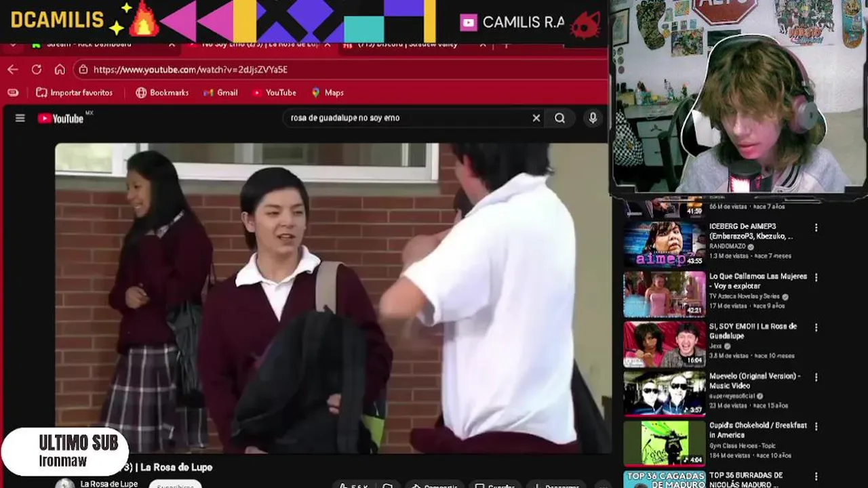Open the Muevelo music video thumbnail
Image resolution: width=868 pixels, height=488 pixels.
pos(665,393)
